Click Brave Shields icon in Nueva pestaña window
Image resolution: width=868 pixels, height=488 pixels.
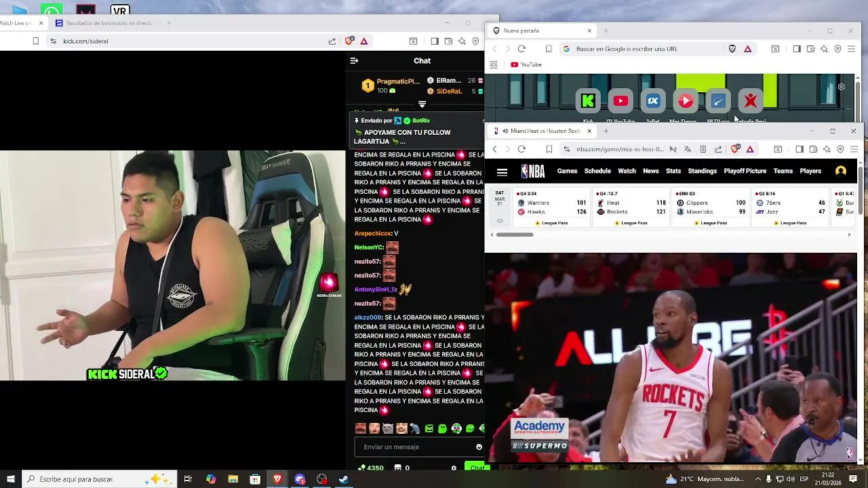point(732,49)
